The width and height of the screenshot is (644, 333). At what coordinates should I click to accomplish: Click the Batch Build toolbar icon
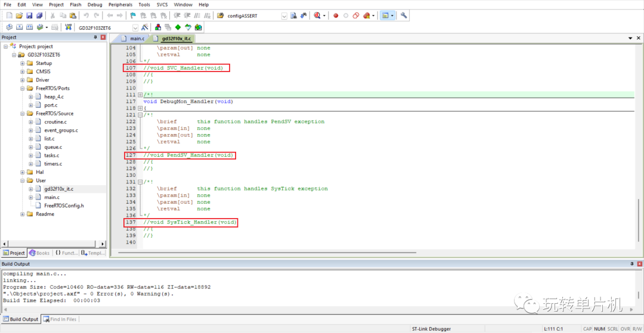[x=40, y=27]
